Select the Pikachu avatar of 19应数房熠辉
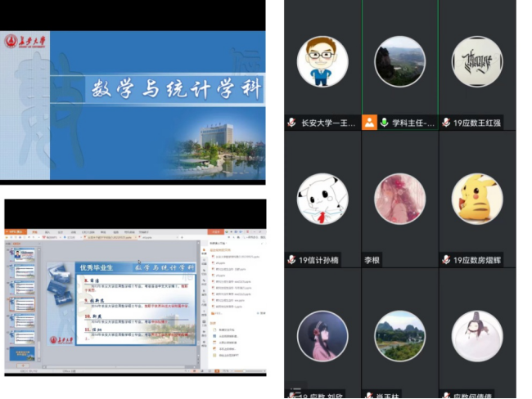Screen dimensions: 532x399 [x=477, y=199]
